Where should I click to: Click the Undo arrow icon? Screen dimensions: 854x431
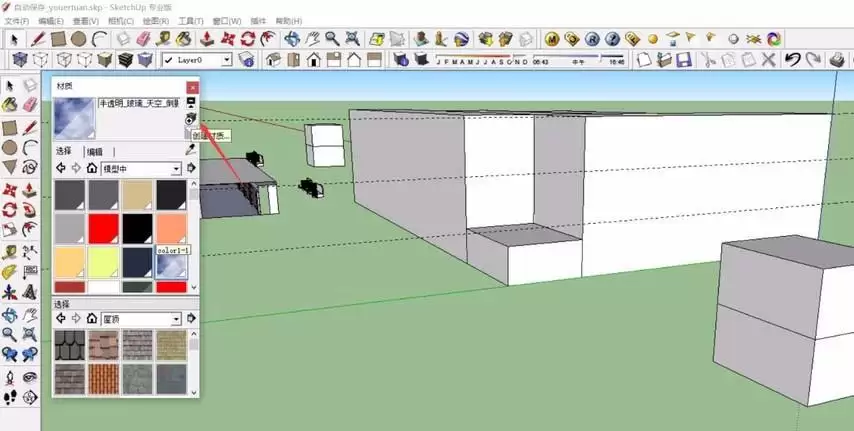click(x=792, y=59)
